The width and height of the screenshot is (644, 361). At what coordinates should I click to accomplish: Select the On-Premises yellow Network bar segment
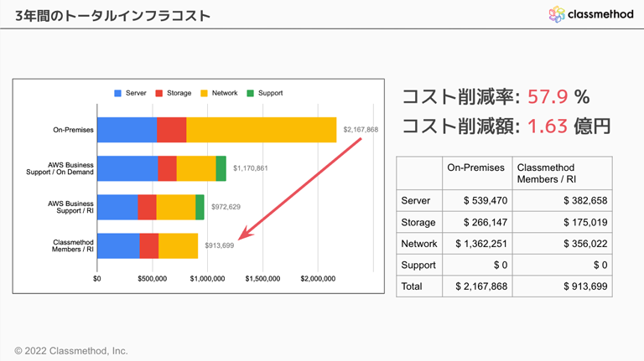[261, 130]
